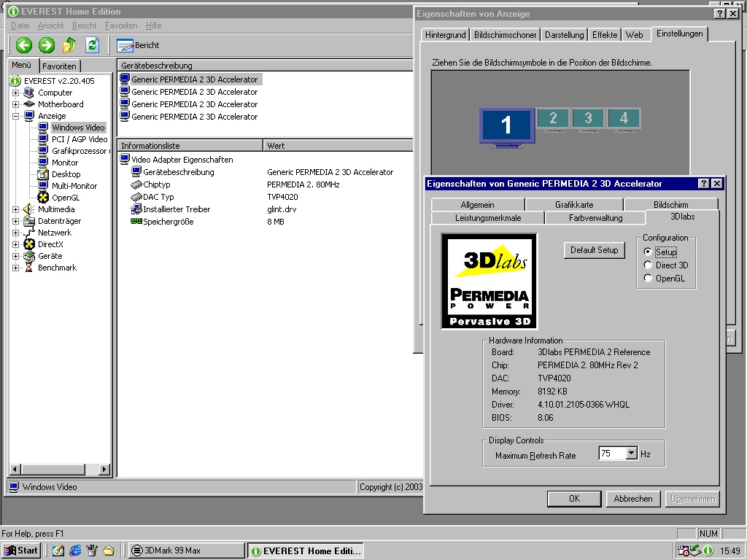Click the Up-level arrow icon in EVEREST toolbar
This screenshot has width=747, height=560.
click(69, 45)
